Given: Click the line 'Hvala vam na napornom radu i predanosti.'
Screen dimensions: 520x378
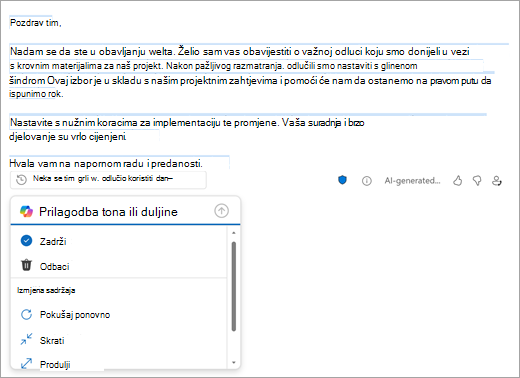Looking at the screenshot, I should coord(106,164).
